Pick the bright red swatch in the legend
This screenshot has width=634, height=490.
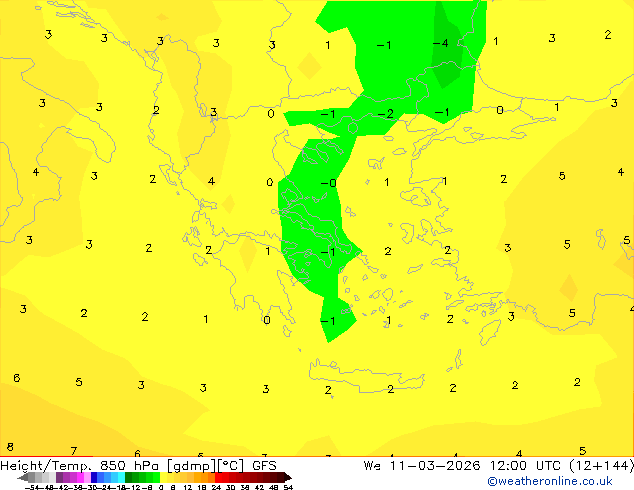point(218,477)
